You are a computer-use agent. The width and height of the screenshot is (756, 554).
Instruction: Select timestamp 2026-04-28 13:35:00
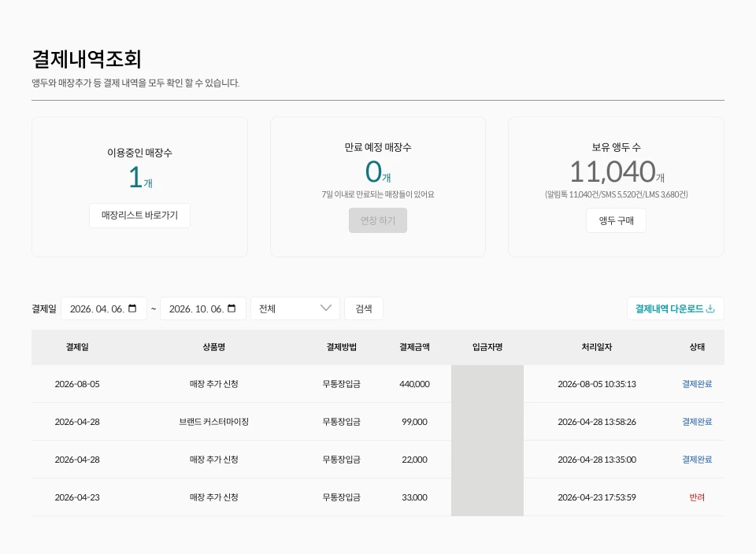pyautogui.click(x=596, y=460)
